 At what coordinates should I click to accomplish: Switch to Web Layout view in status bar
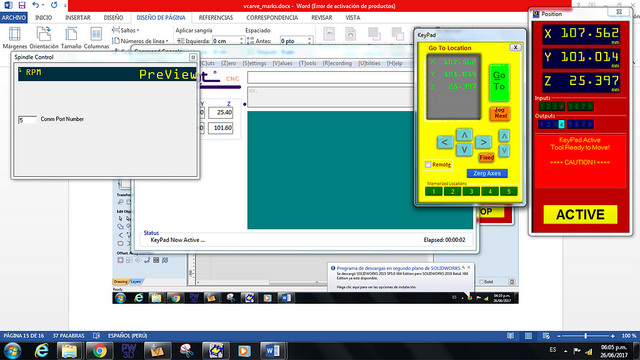[546, 336]
